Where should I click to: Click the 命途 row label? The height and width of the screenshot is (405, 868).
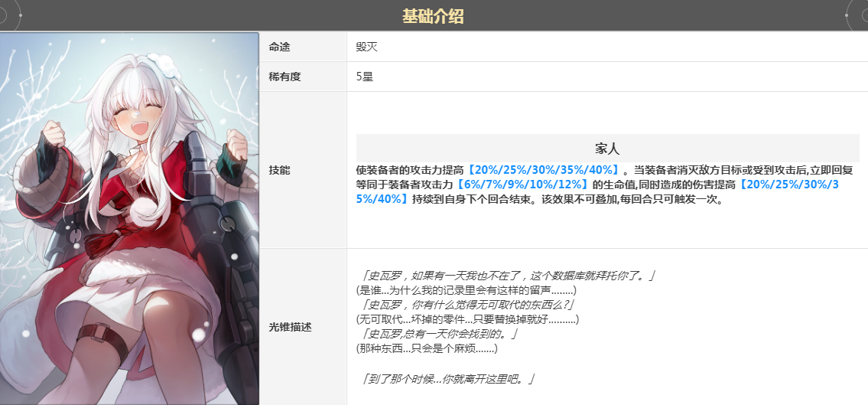point(280,47)
